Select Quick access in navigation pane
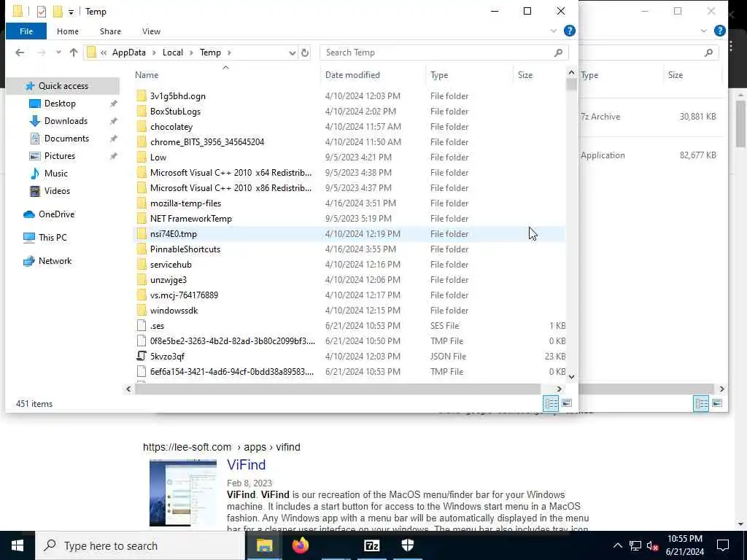747x560 pixels. 63,86
